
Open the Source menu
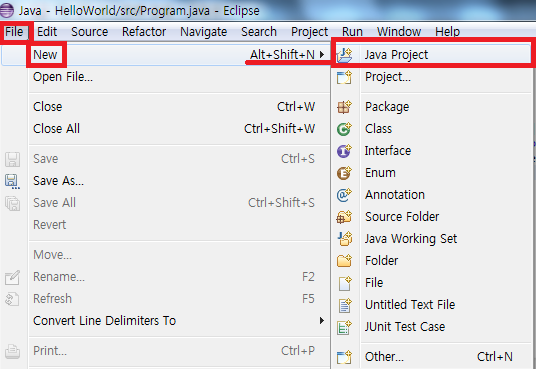point(90,32)
